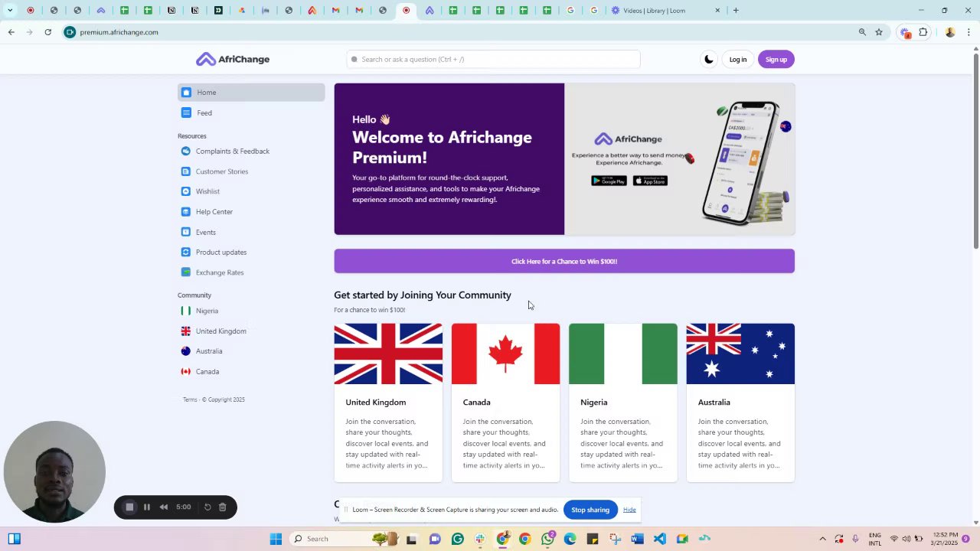Open a new browser tab
Image resolution: width=980 pixels, height=551 pixels.
[736, 11]
